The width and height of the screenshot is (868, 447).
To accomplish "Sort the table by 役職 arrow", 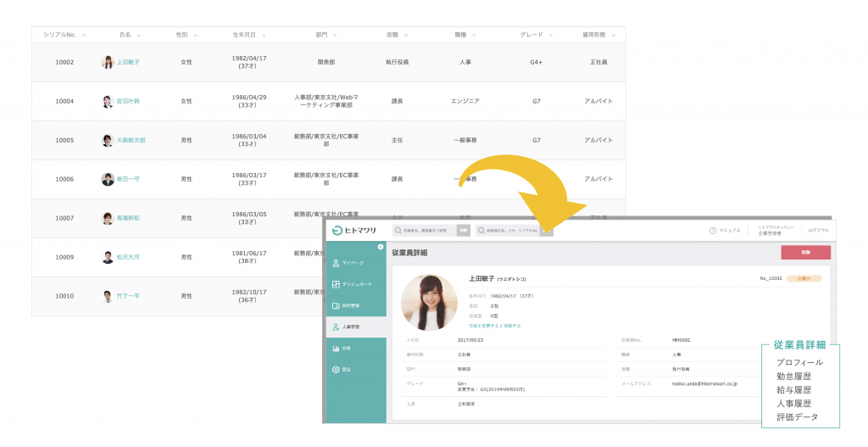I will pos(406,36).
